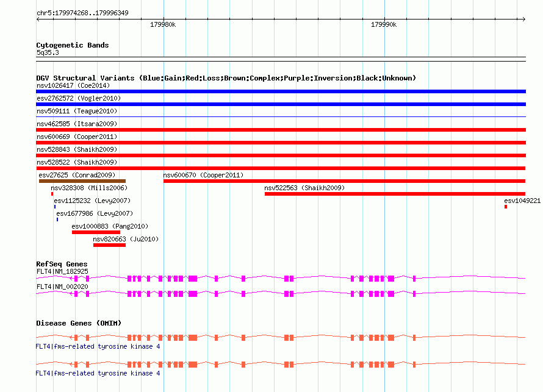Click the nsv820663 (Ju2010) label
543x392 pixels.
point(126,239)
